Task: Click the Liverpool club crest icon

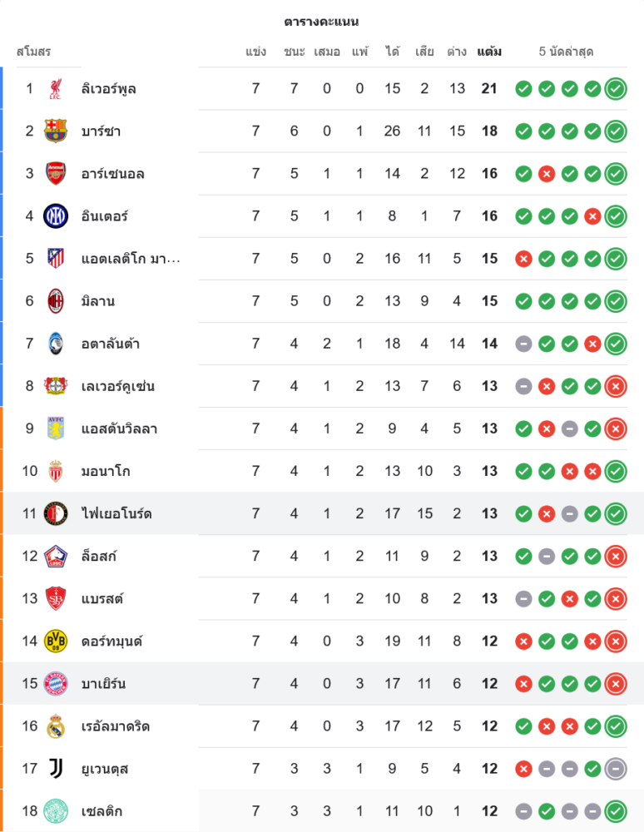Action: [x=56, y=89]
